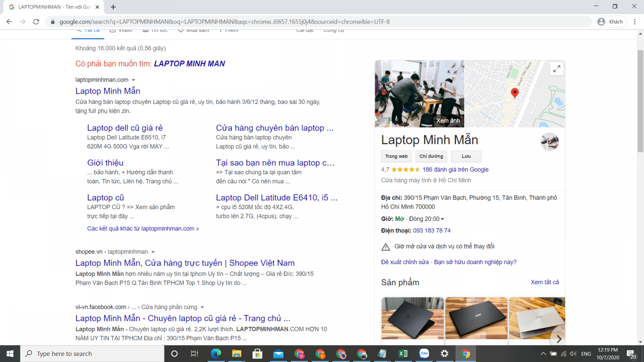Expand shopee.vn result options arrow

(x=153, y=252)
